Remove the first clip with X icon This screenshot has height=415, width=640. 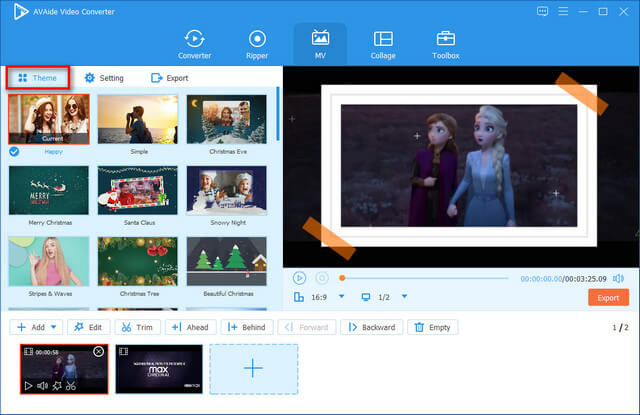[x=98, y=351]
